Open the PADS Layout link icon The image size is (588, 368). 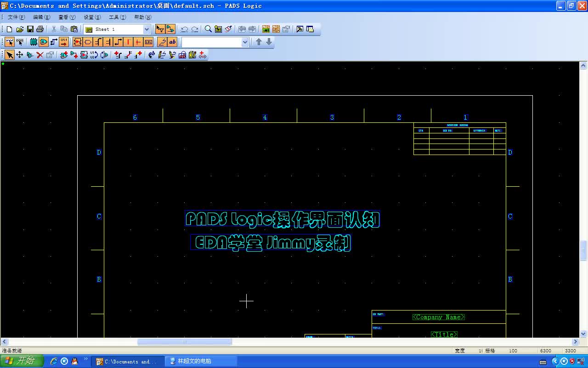coord(266,29)
